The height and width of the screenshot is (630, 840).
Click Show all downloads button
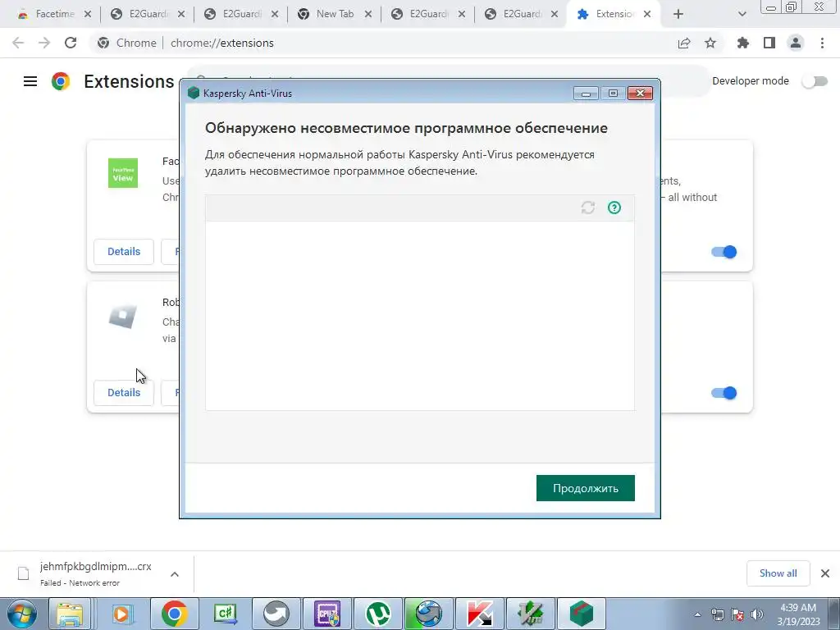coord(778,573)
